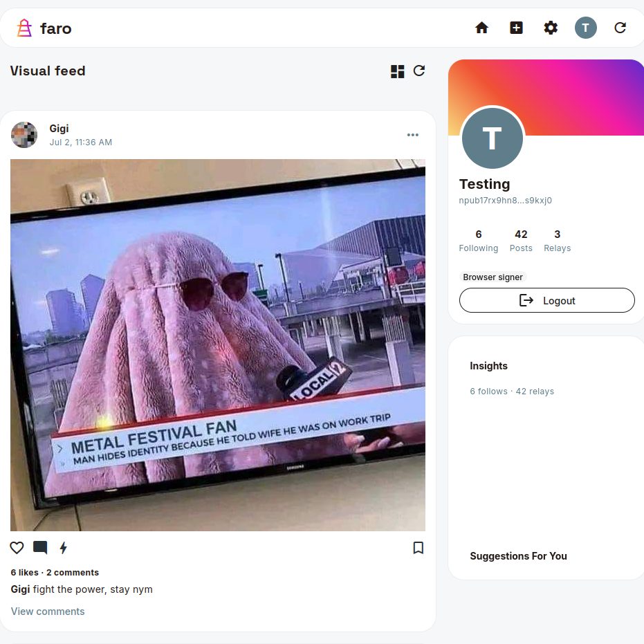Open Following count in profile card
Screen dimensions: 644x644
[479, 241]
